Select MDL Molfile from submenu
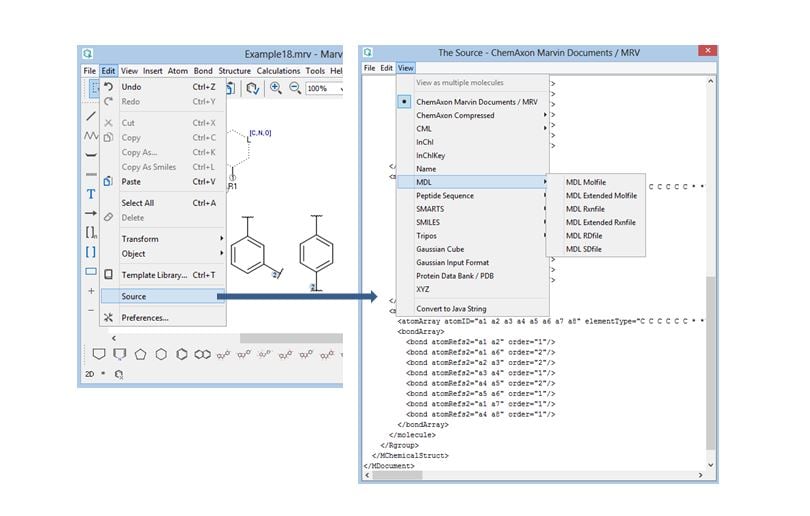810x516 pixels. click(x=586, y=182)
